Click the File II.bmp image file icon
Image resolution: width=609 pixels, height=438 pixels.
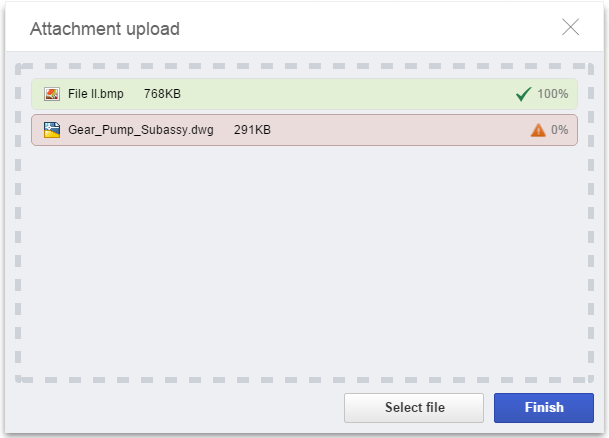pyautogui.click(x=52, y=94)
